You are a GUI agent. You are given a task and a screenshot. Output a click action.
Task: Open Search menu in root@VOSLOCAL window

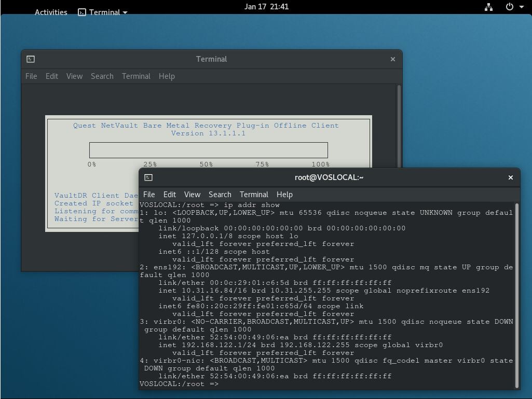[x=220, y=195]
